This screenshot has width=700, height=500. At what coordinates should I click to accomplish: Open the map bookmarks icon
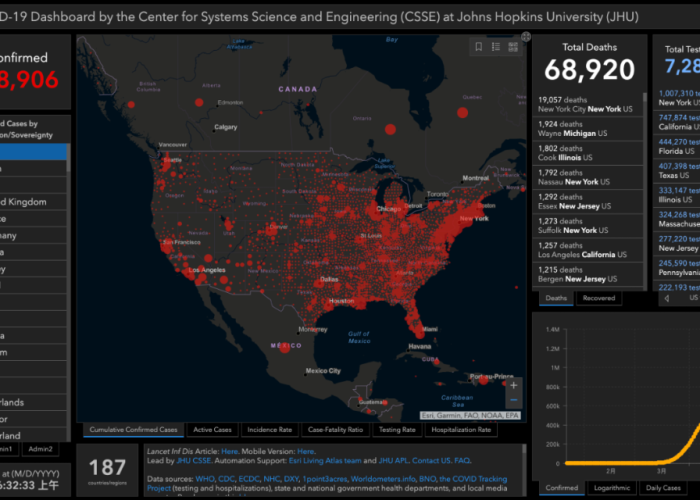pyautogui.click(x=479, y=47)
